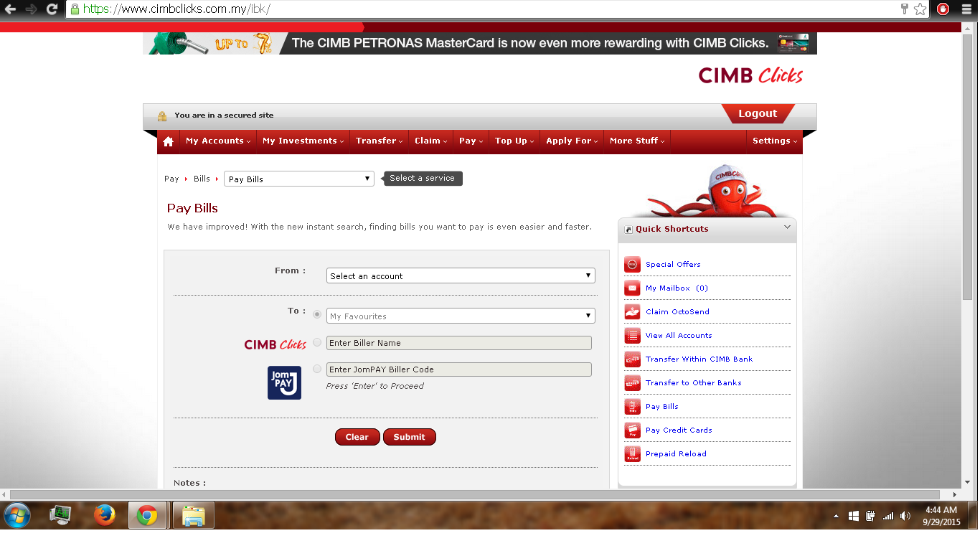Open the Special Offers link
Viewport: 980px width, 551px height.
(x=673, y=265)
